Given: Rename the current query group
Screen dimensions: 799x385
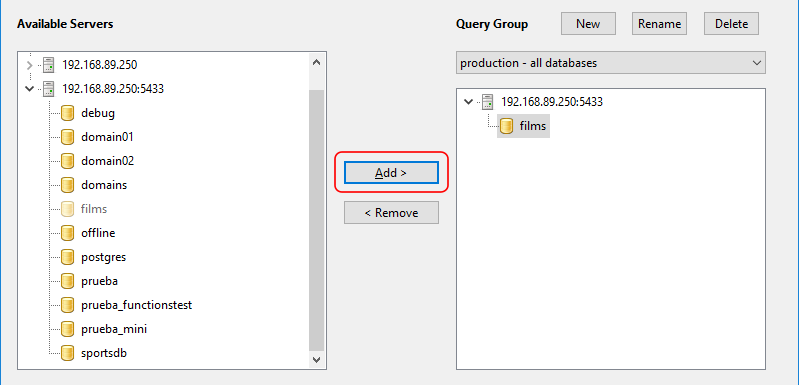Looking at the screenshot, I should click(659, 24).
